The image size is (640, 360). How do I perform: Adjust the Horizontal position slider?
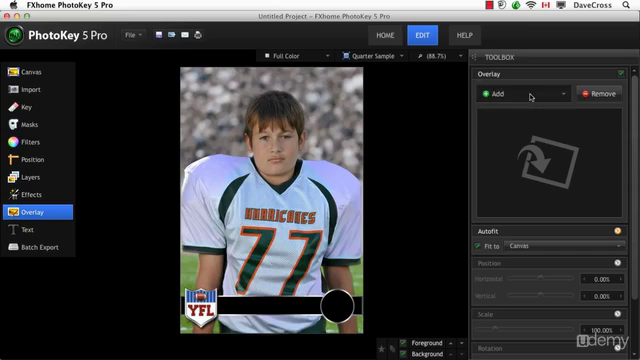click(540, 278)
